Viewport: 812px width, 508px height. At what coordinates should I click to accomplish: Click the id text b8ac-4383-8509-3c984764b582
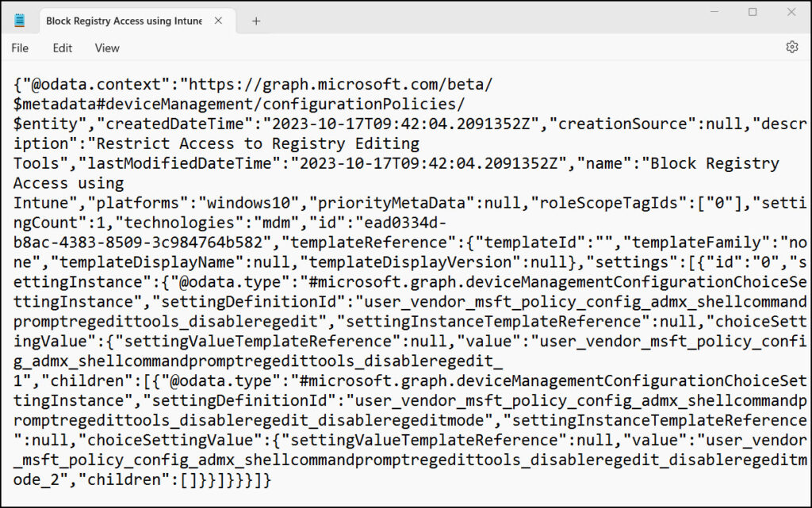(x=138, y=242)
